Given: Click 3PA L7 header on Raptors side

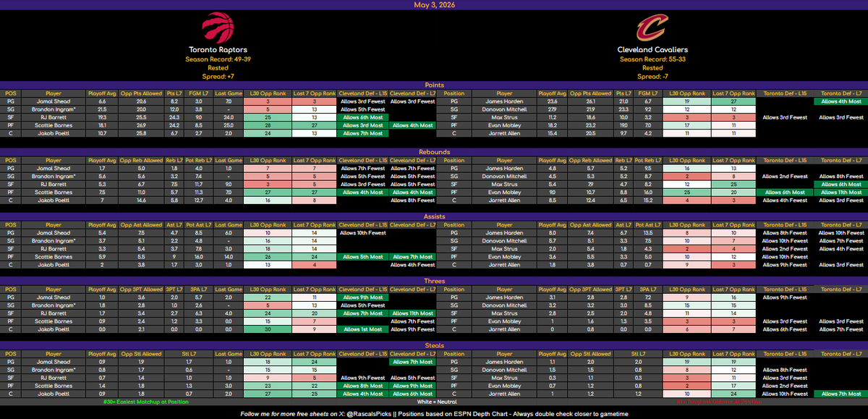Looking at the screenshot, I should click(x=199, y=290).
